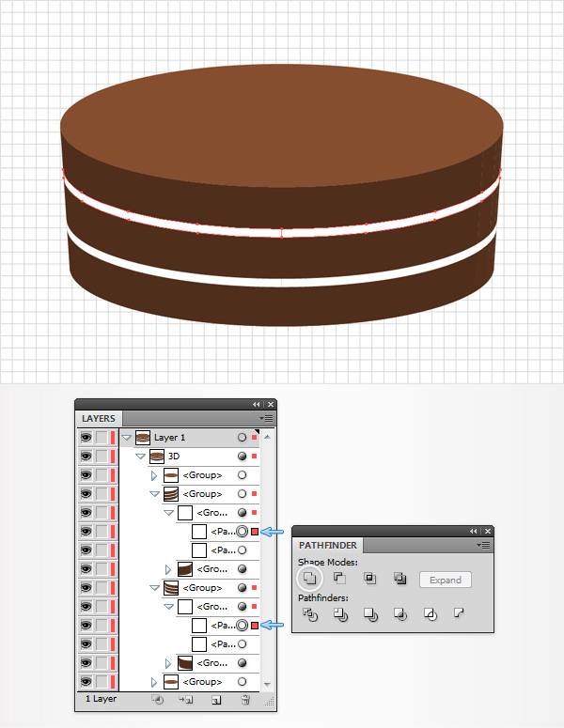Toggle visibility of the topmost <Group> row
Screen dimensions: 564x728
[86, 475]
